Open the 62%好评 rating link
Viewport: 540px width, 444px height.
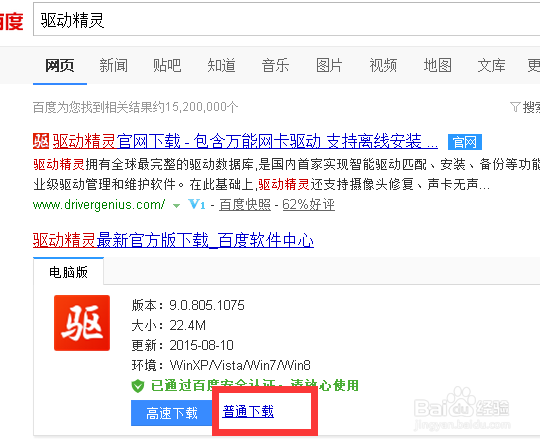point(309,205)
